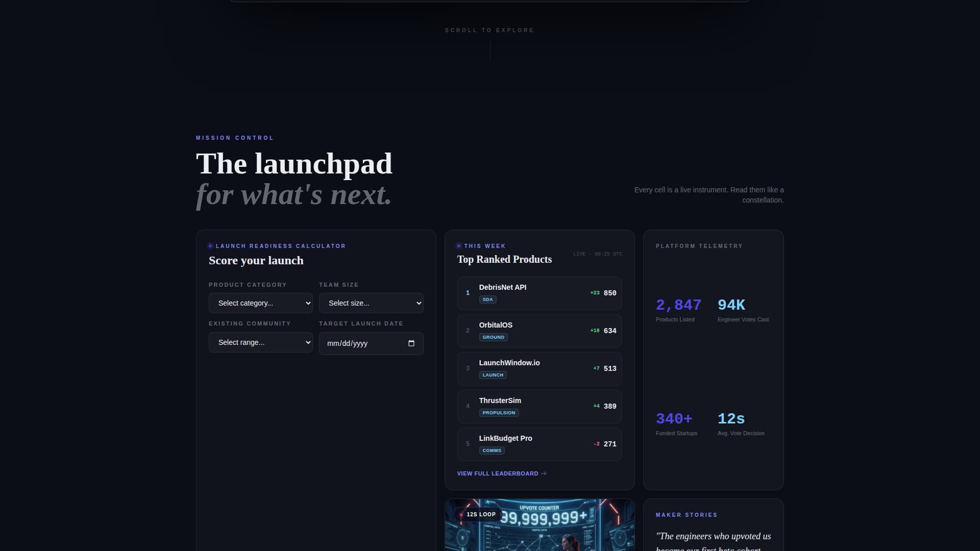The height and width of the screenshot is (551, 980).
Task: Click the 634 vote count
Action: pyautogui.click(x=610, y=331)
